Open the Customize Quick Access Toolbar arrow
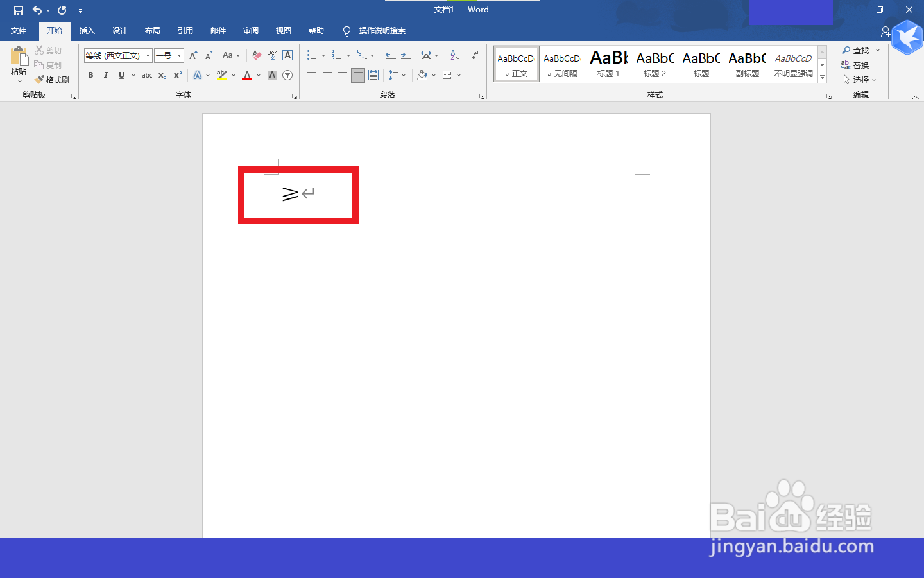Image resolution: width=924 pixels, height=578 pixels. click(80, 11)
